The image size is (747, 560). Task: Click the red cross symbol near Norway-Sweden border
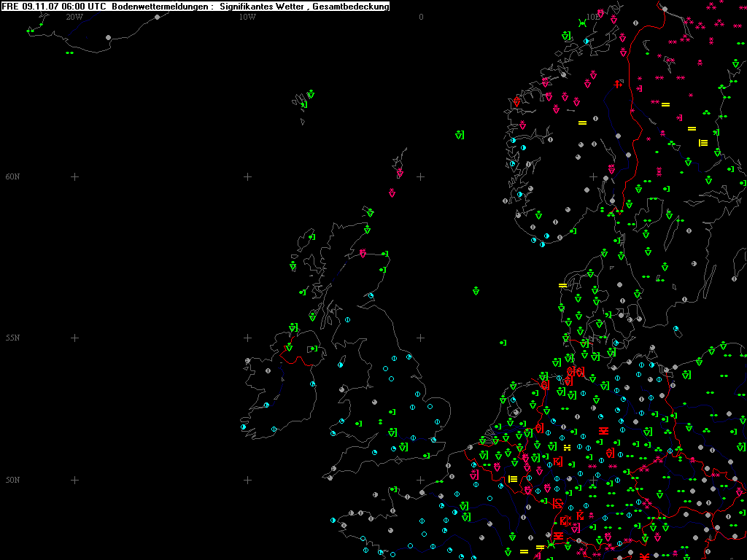click(618, 85)
